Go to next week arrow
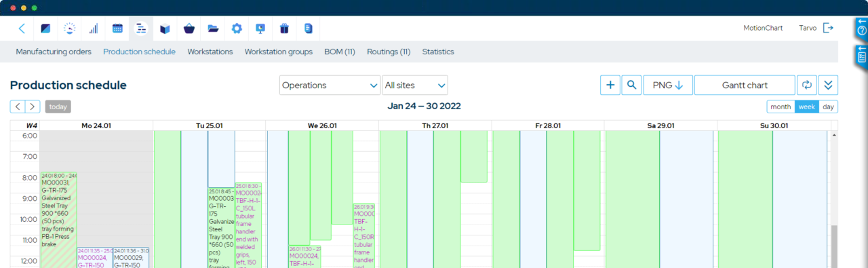The width and height of the screenshot is (868, 268). click(x=33, y=107)
